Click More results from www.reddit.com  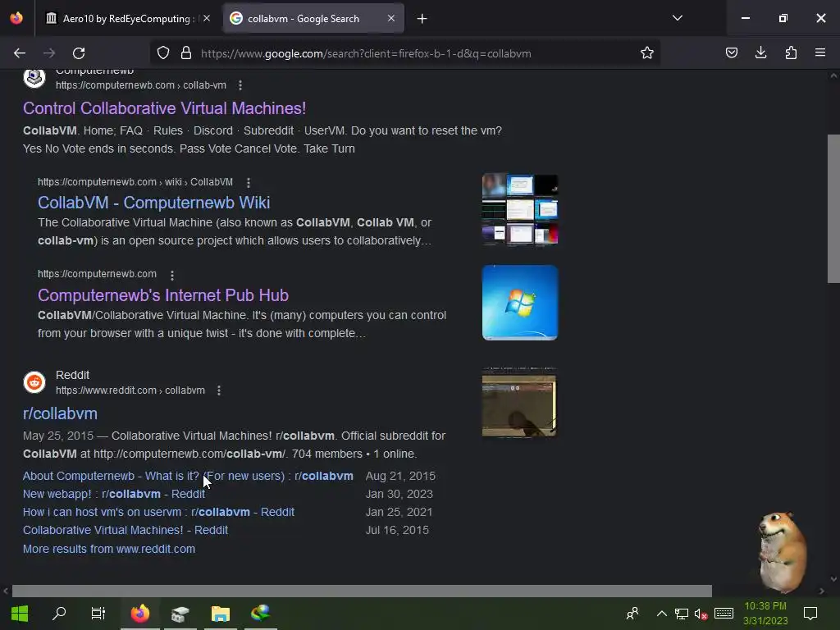coord(109,549)
